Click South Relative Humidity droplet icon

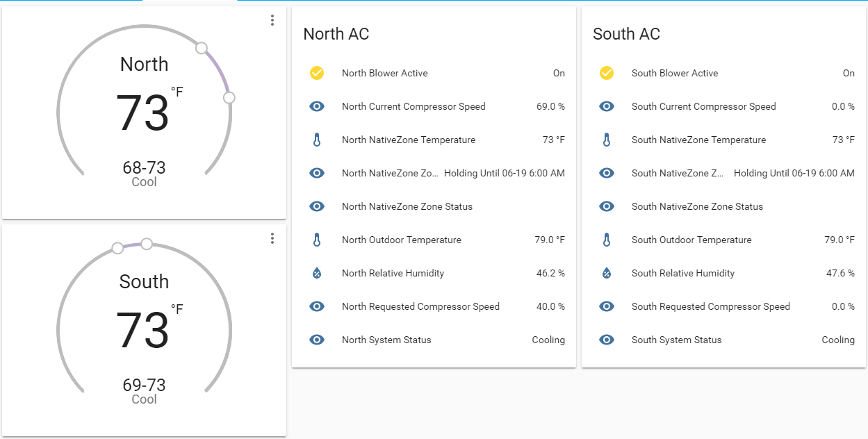[607, 273]
